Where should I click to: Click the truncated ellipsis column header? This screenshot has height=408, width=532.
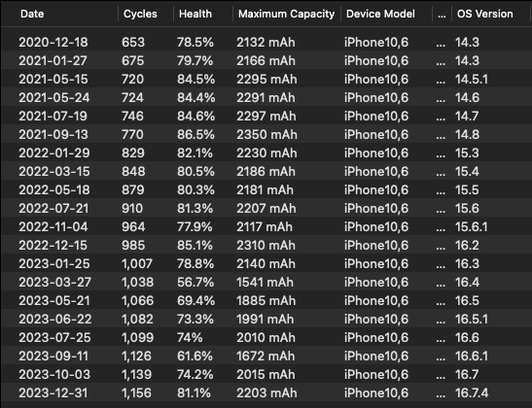(x=442, y=14)
